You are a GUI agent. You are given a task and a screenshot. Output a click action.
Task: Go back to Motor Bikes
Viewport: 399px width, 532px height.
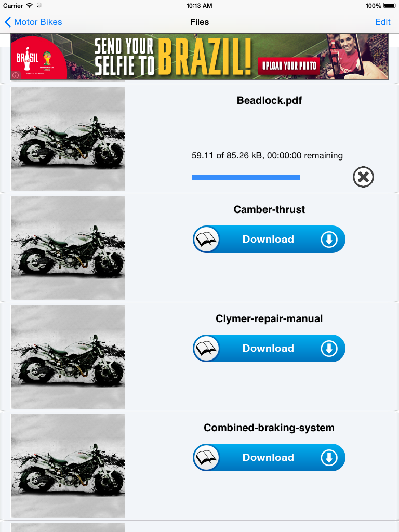click(x=33, y=22)
